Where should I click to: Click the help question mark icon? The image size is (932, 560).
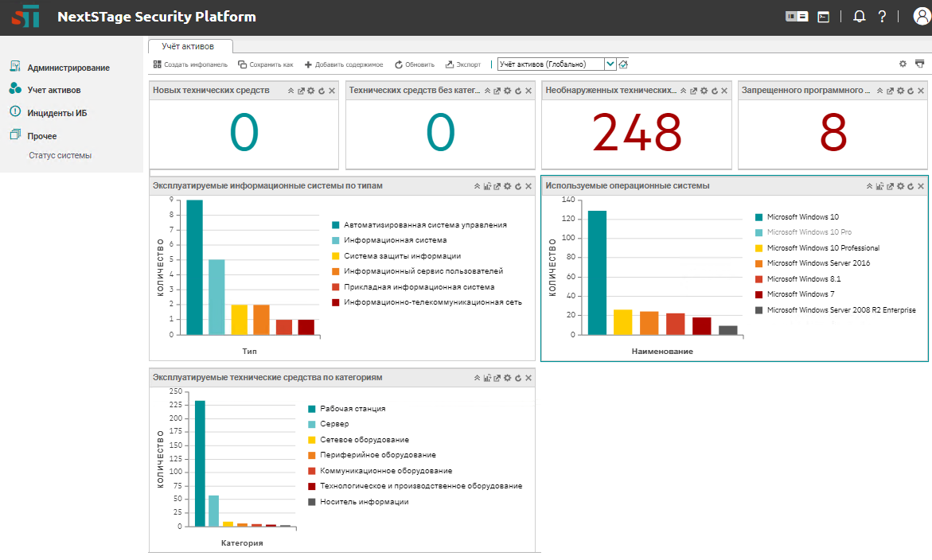pyautogui.click(x=882, y=17)
